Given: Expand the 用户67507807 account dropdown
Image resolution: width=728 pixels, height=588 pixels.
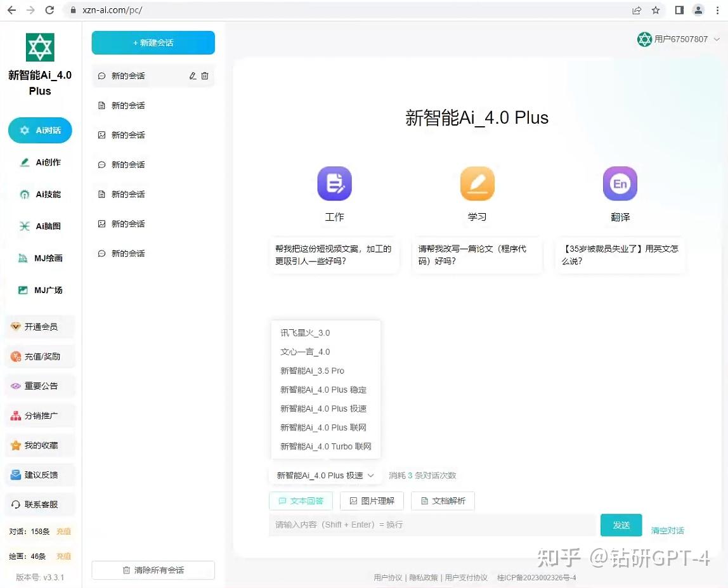Looking at the screenshot, I should [x=717, y=39].
